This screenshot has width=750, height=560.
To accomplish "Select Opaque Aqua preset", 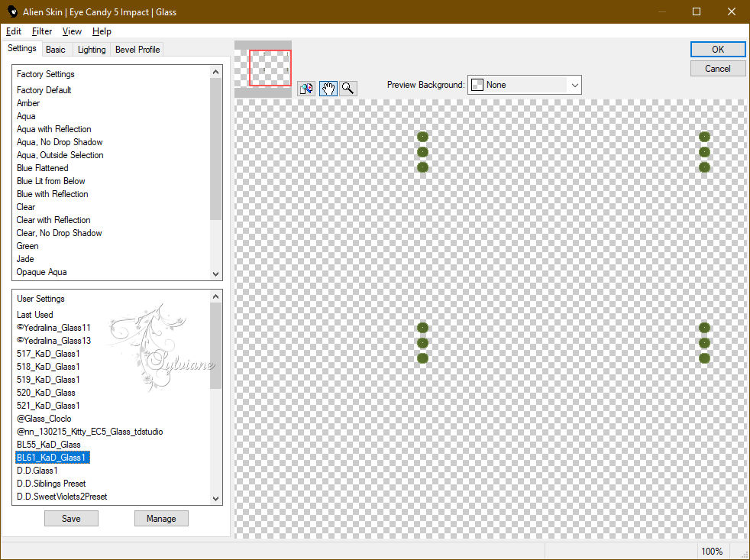I will point(41,272).
